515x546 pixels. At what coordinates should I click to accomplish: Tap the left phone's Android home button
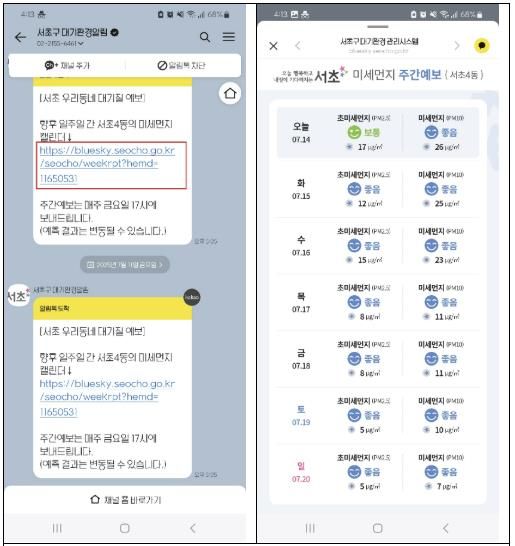(125, 528)
